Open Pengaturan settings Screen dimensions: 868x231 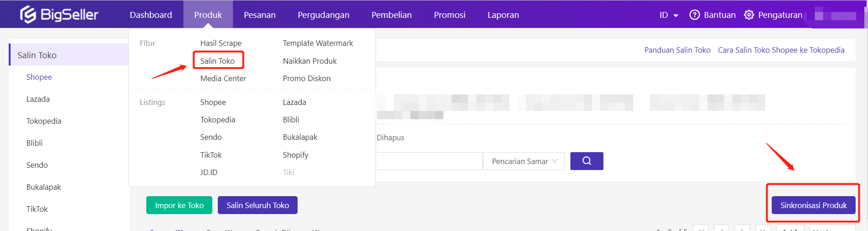click(x=780, y=15)
